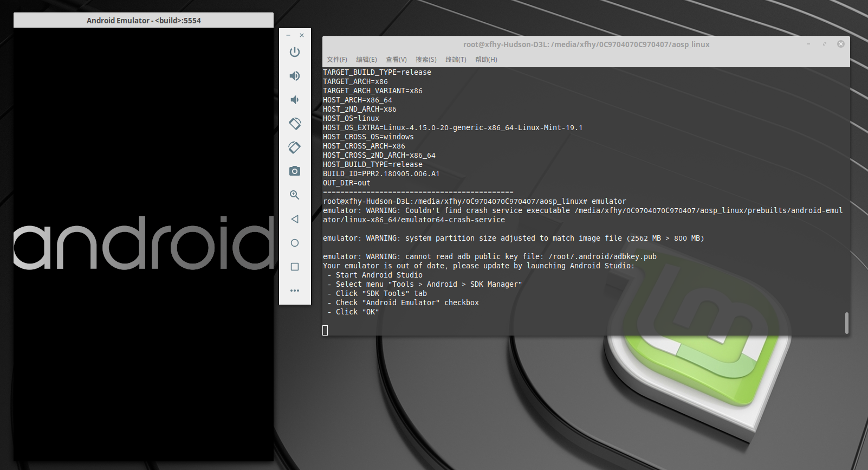Open extended controls three-dots icon
This screenshot has width=868, height=470.
coord(295,291)
